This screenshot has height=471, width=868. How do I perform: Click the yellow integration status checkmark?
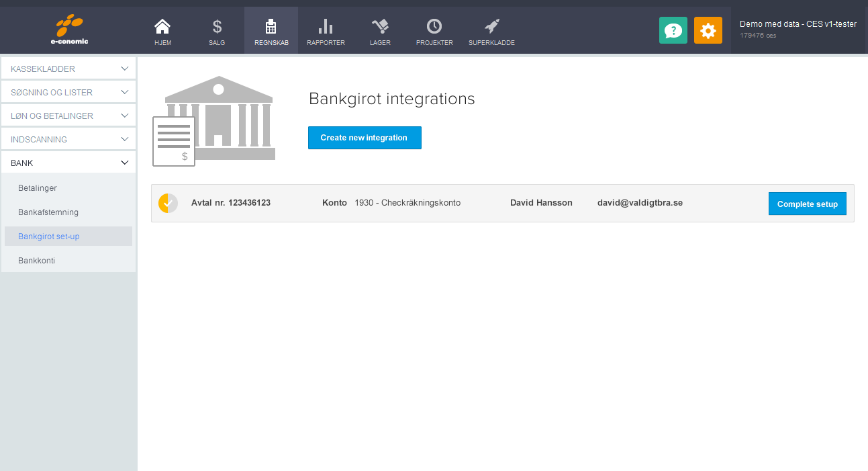click(x=168, y=203)
